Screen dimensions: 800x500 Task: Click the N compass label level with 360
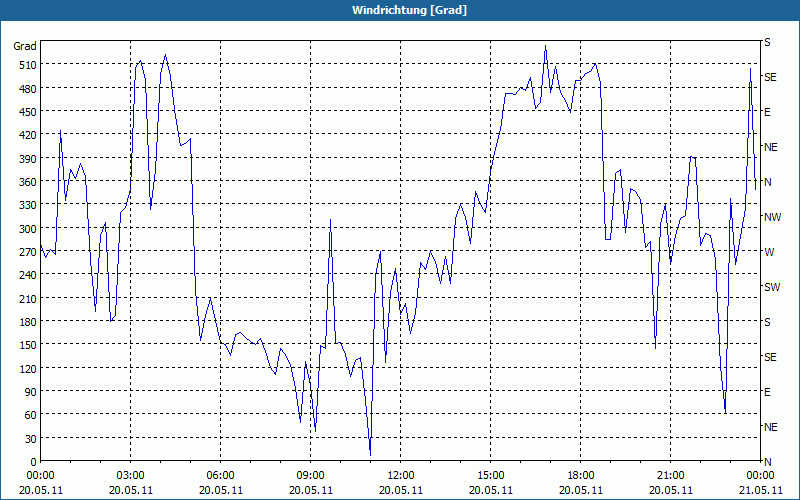point(768,182)
